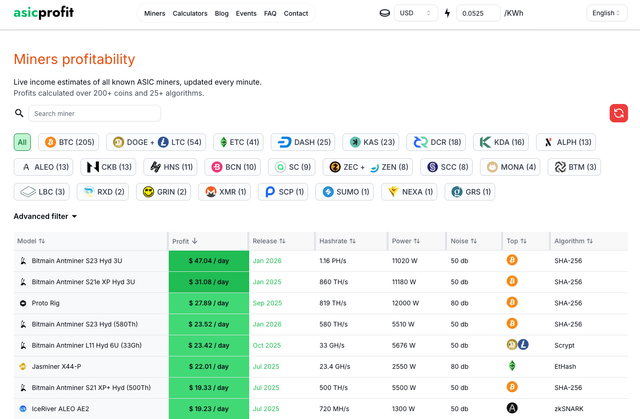Click Ethereum Classic icon in Jasminer X44-P row
Viewport: 640px width, 419px height.
(x=512, y=366)
